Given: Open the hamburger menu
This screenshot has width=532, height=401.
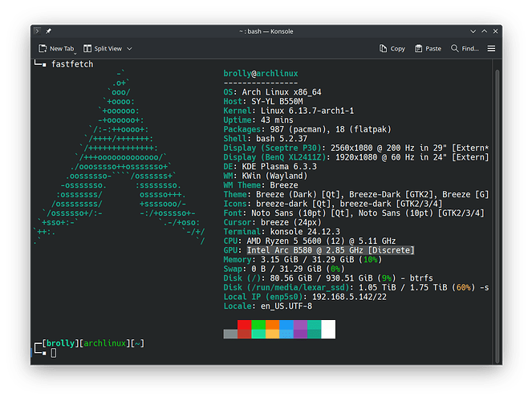Looking at the screenshot, I should tap(491, 49).
